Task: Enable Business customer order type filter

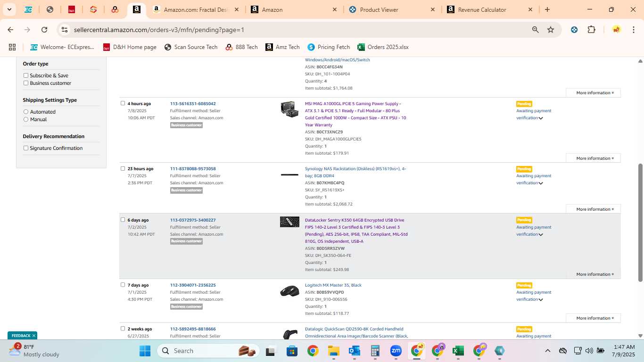Action: coord(26,83)
